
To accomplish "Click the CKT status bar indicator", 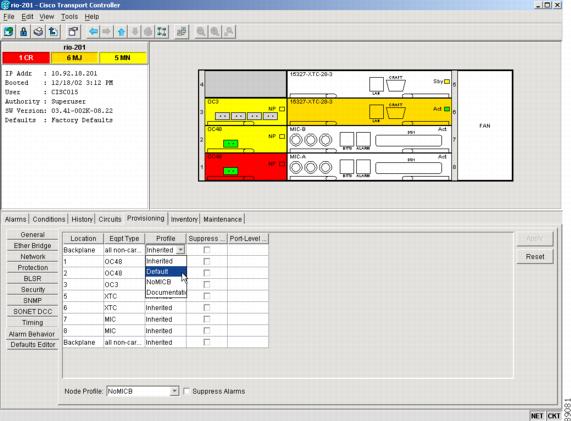I will (554, 416).
